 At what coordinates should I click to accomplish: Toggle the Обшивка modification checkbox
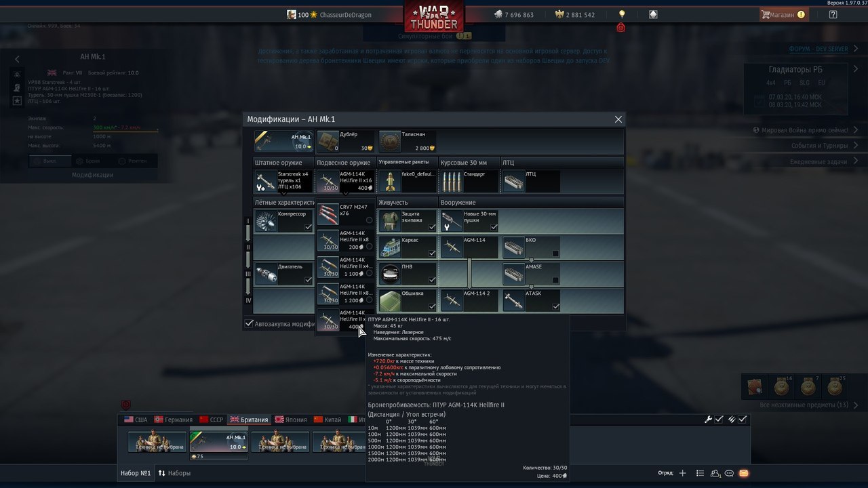click(x=432, y=306)
